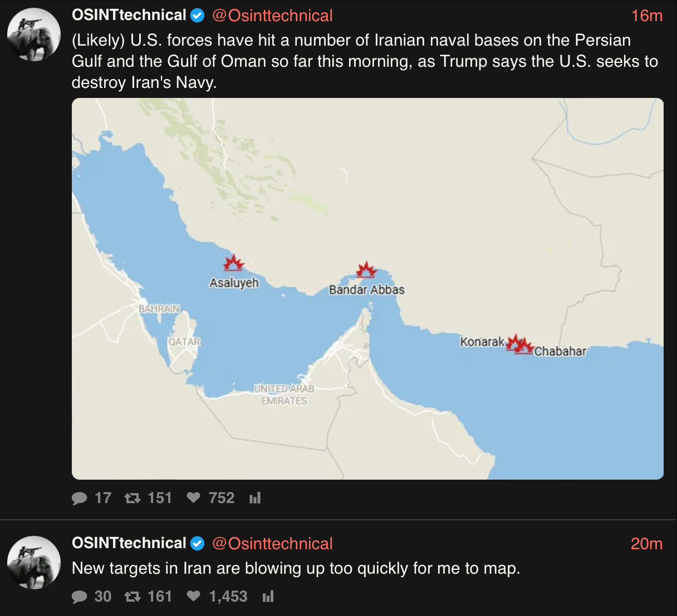This screenshot has height=616, width=677.
Task: Click @Osinttechnical handle on top tweet
Action: click(272, 16)
